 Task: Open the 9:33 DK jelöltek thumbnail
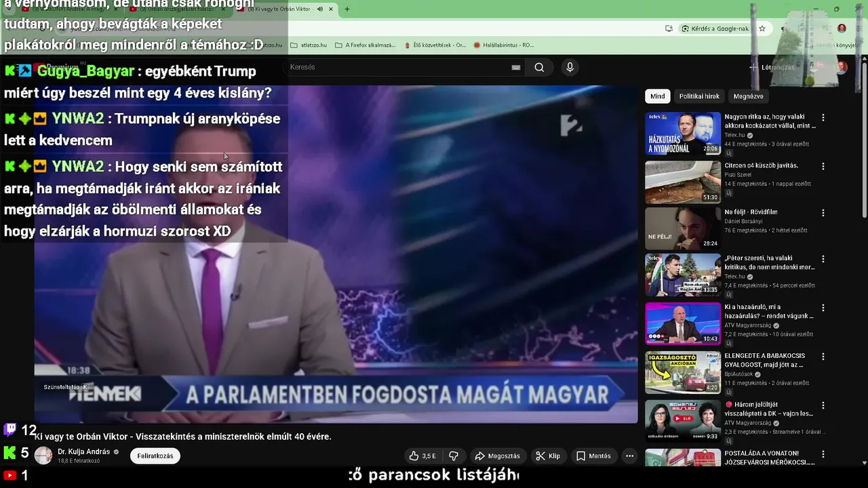pyautogui.click(x=683, y=421)
